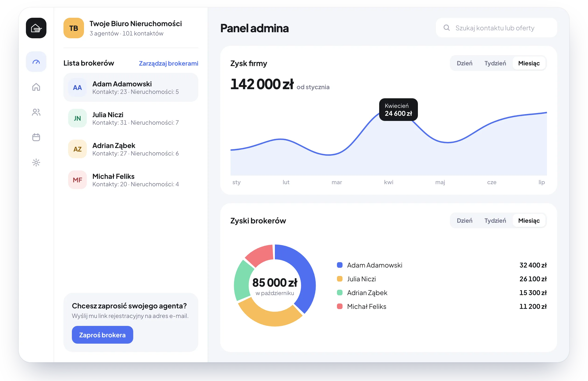Click 'Kontakty: 20 · Nieruchomości: 4' text
Viewport: 588px width, 381px height.
pyautogui.click(x=135, y=184)
